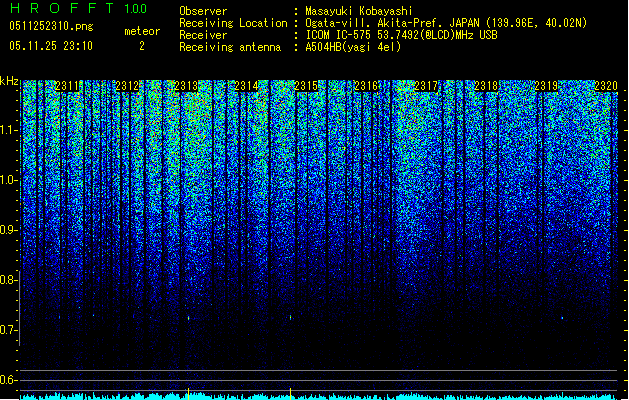Click the meteor echo spot below 2315
The image size is (629, 400).
point(290,317)
